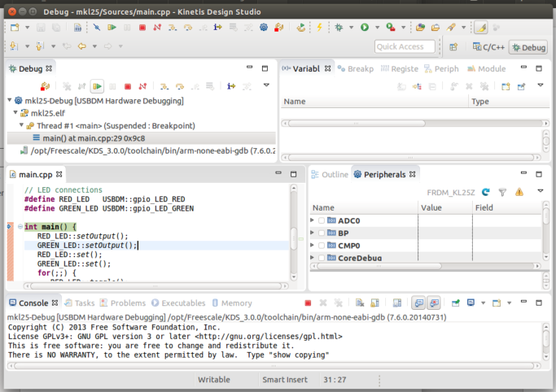
Task: Click the Console Pin Console icon
Action: tap(455, 303)
